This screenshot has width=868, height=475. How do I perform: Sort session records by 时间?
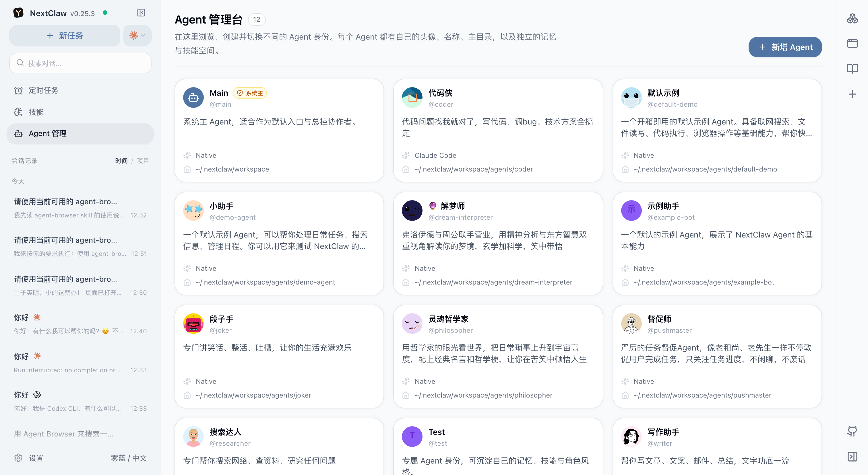click(121, 161)
